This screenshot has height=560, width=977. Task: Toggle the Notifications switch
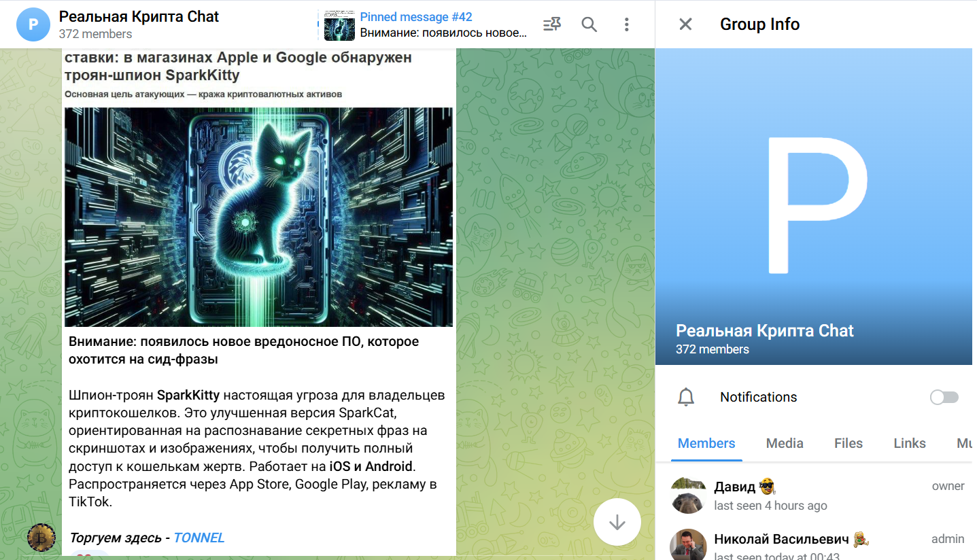point(944,397)
